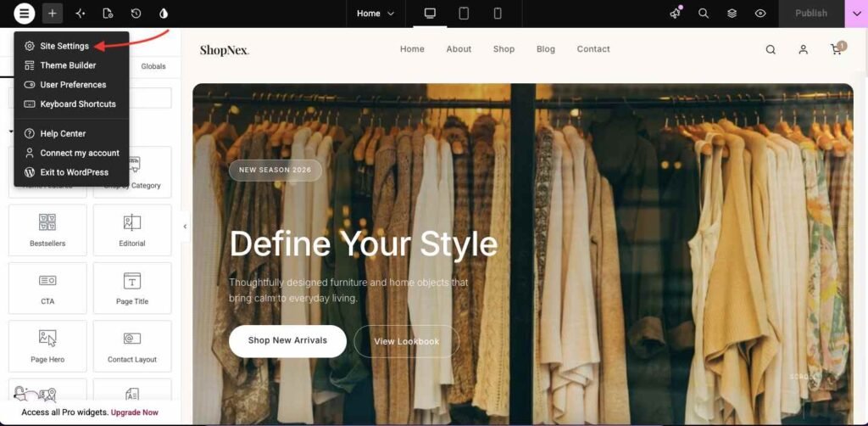Open the structure layers navigator icon
This screenshot has width=868, height=426.
click(732, 14)
